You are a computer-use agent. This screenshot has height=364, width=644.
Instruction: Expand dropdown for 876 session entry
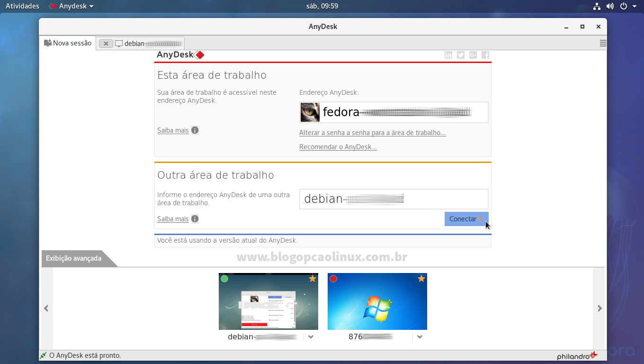click(420, 337)
